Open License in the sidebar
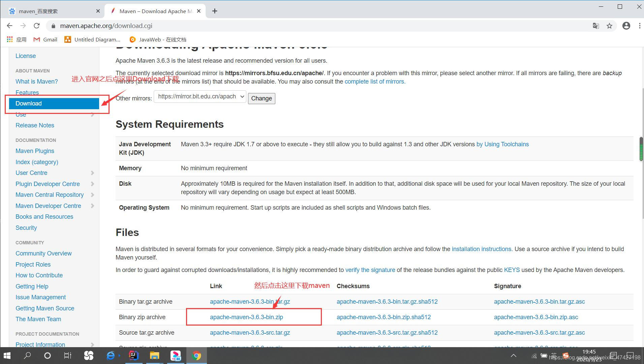 click(26, 56)
